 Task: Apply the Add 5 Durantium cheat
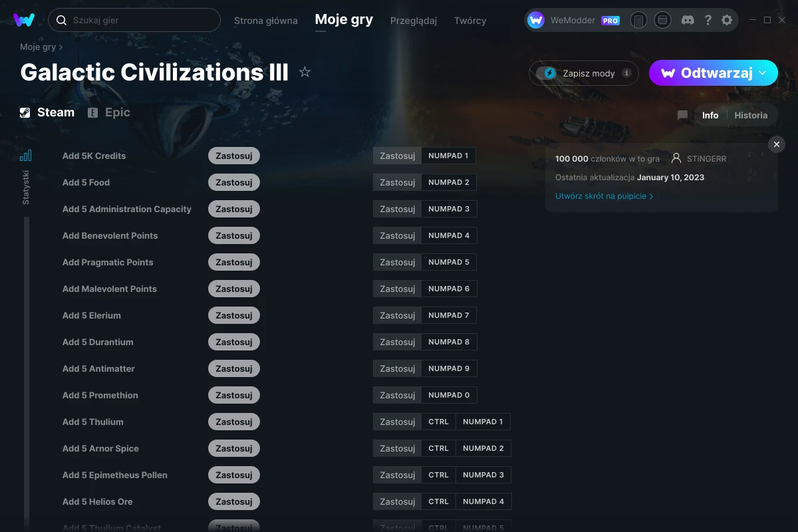coord(234,342)
